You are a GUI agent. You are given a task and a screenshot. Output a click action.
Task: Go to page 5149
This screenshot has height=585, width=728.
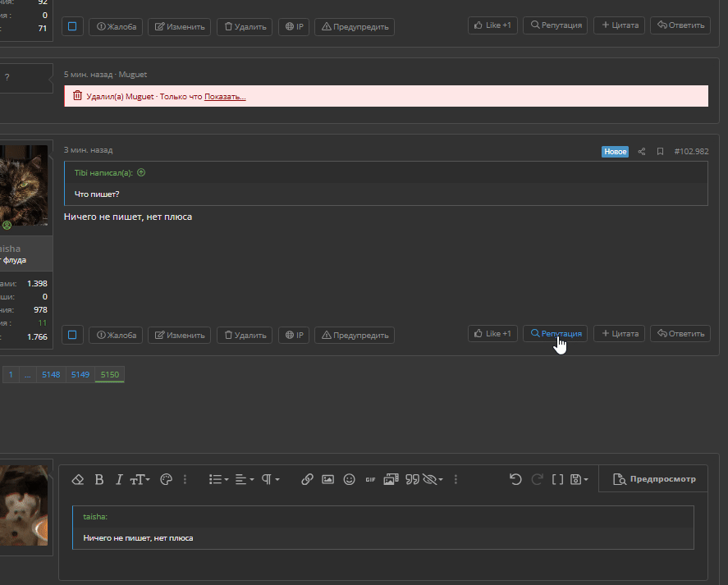coord(80,375)
